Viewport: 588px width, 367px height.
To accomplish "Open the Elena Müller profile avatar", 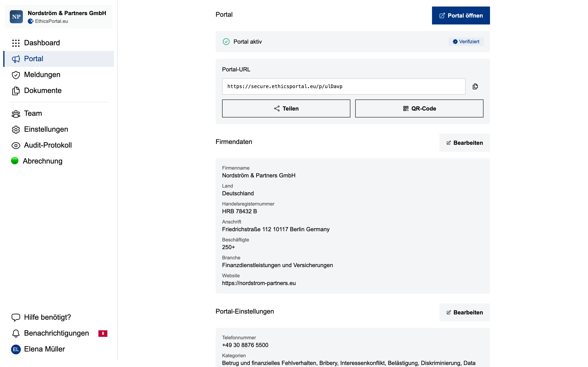I will click(16, 349).
